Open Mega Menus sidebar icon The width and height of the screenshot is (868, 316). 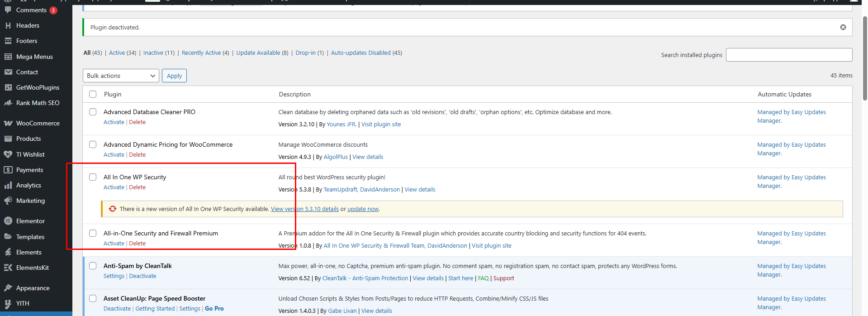(x=8, y=57)
